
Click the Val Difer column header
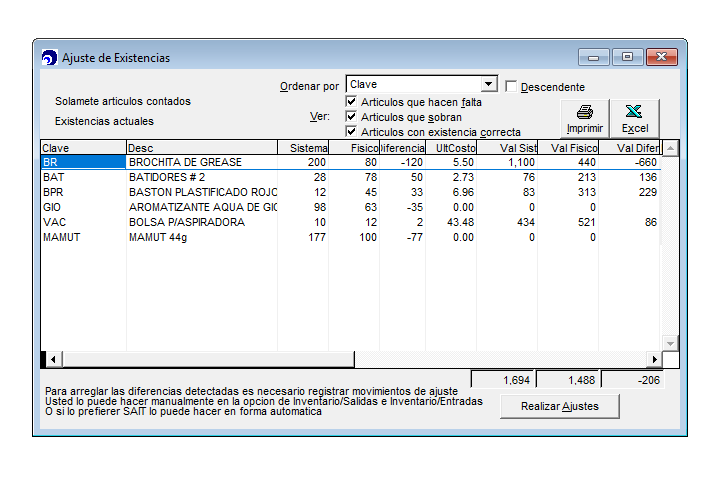coord(630,148)
